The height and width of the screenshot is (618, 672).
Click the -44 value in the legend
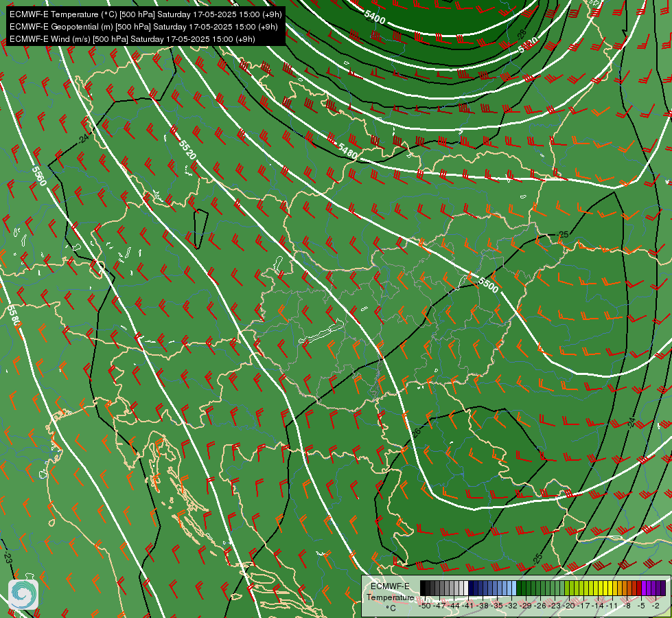pos(454,606)
